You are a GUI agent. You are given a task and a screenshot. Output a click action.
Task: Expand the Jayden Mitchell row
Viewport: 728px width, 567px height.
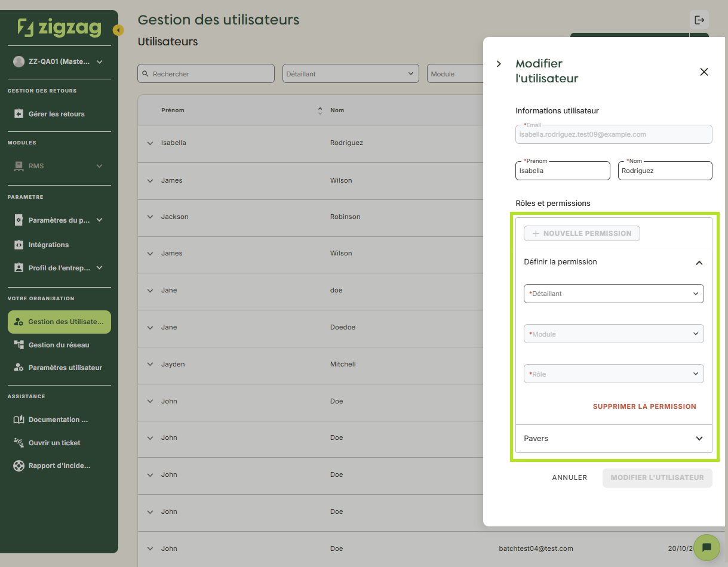[150, 364]
